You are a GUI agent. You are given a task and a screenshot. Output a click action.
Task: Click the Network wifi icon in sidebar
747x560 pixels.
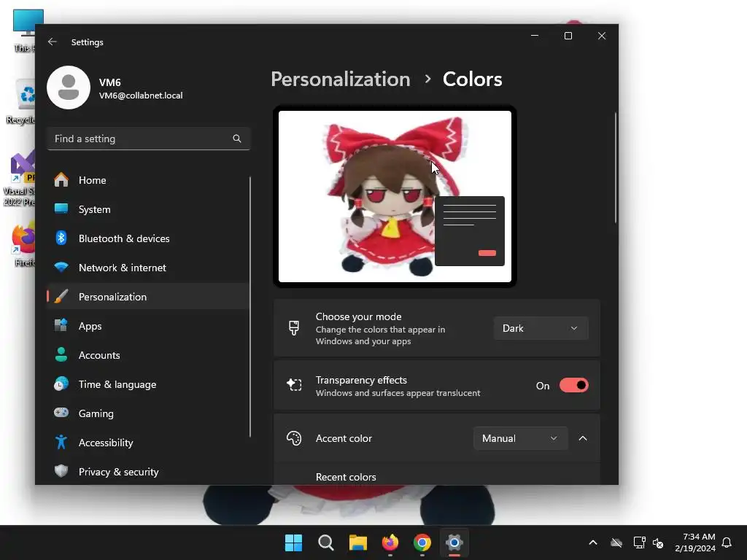click(x=61, y=267)
